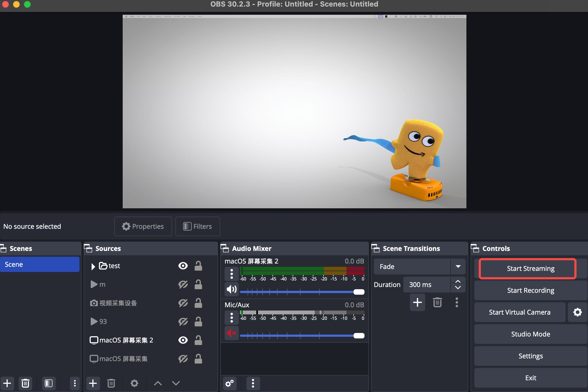Adjust the Mic/Aux volume slider handle
Screen dimensions: 588x392
tap(359, 336)
